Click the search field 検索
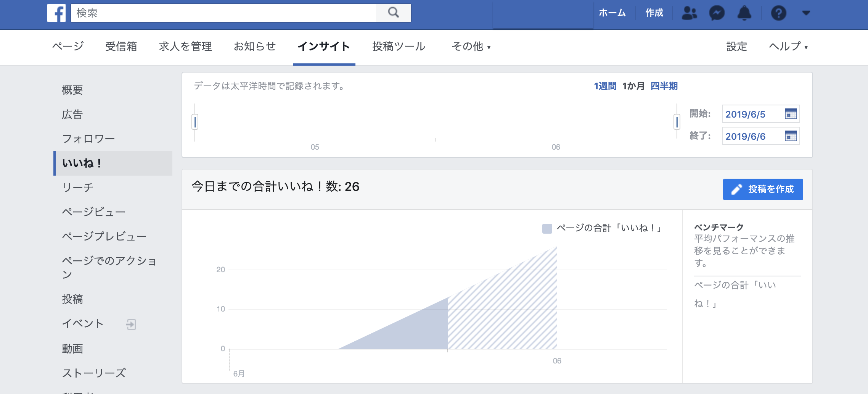 (x=223, y=13)
